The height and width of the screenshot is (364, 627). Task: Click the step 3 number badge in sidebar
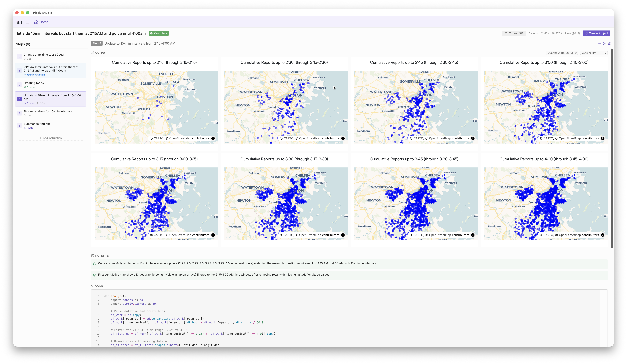[x=19, y=99]
